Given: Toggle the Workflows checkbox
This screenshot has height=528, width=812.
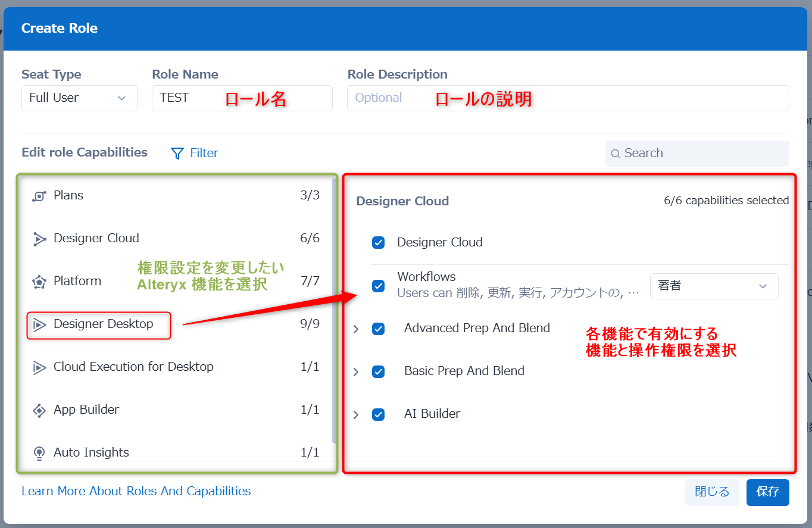Looking at the screenshot, I should tap(378, 286).
